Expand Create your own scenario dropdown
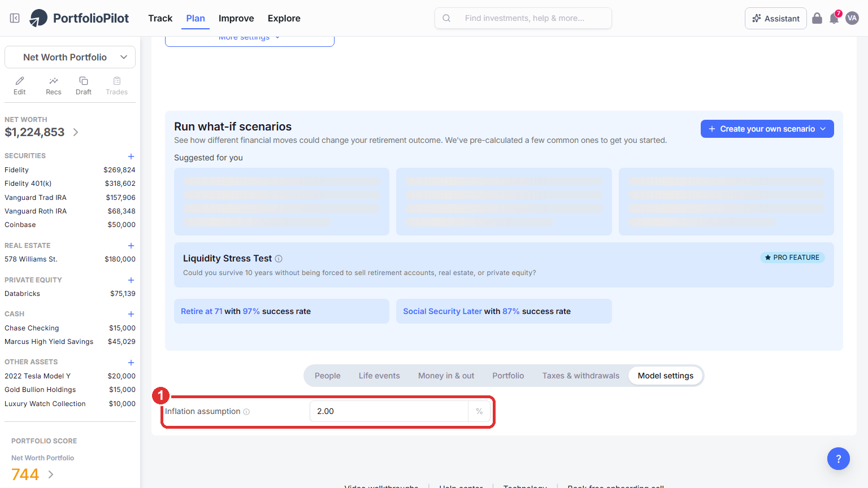 pyautogui.click(x=767, y=129)
